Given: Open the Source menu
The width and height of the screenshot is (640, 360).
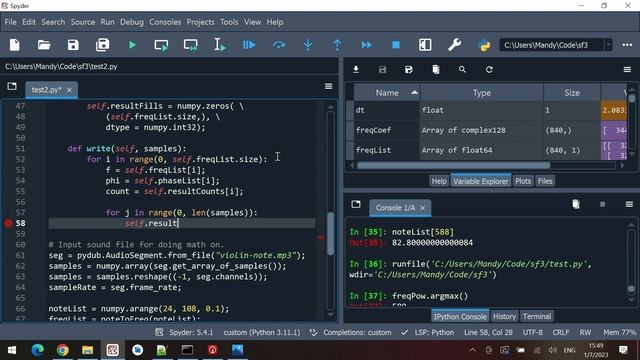Looking at the screenshot, I should pyautogui.click(x=83, y=22).
